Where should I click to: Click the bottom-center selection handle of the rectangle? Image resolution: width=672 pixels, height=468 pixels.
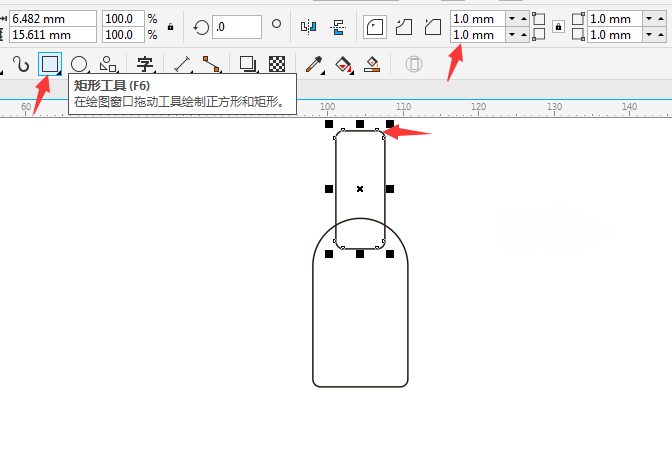360,254
